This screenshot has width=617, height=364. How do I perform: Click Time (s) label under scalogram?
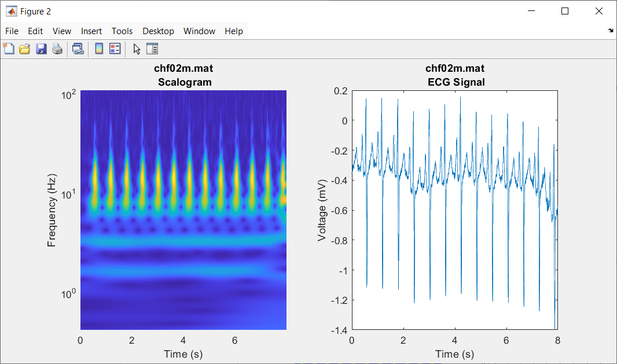coord(183,354)
